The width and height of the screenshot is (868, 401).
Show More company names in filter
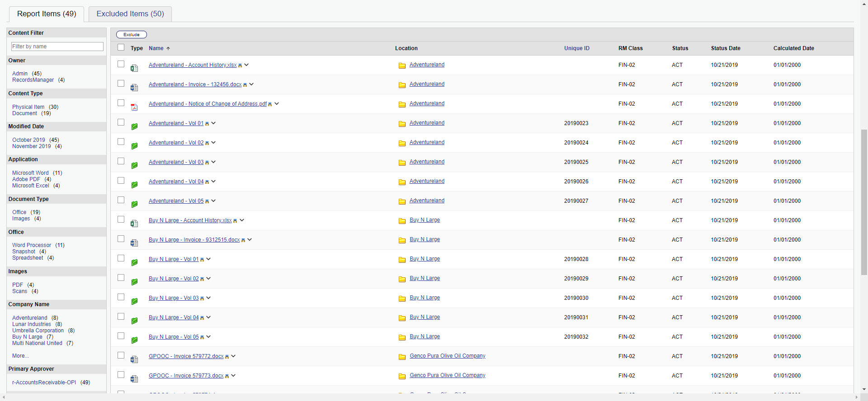point(20,356)
